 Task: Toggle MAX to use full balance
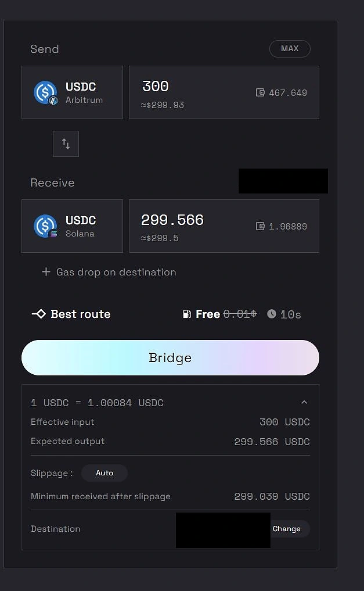pyautogui.click(x=290, y=48)
